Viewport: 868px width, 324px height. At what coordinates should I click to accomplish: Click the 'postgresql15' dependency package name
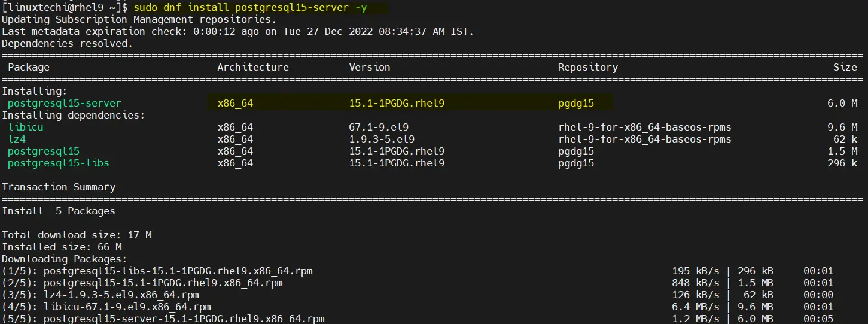tap(44, 151)
